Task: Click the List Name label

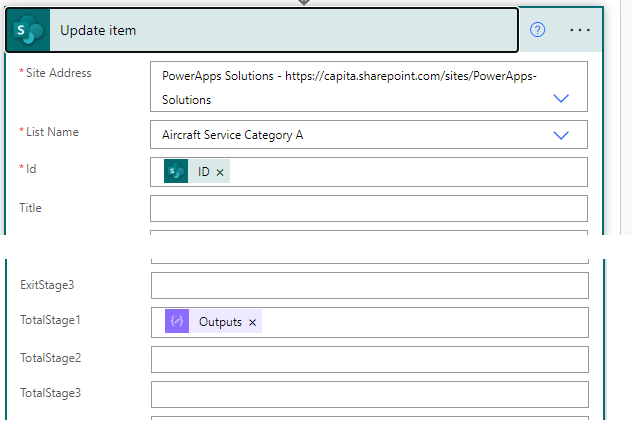Action: (52, 132)
